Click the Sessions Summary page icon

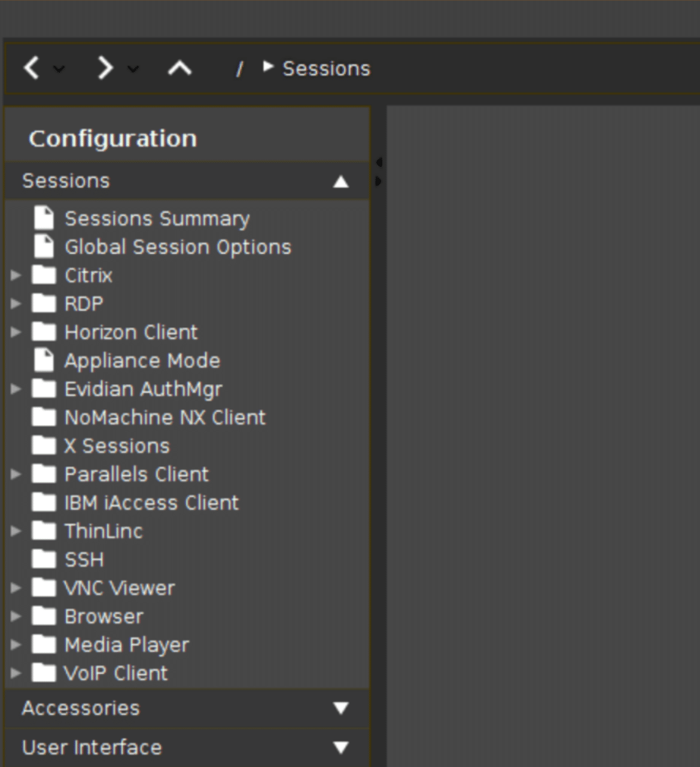pos(44,218)
